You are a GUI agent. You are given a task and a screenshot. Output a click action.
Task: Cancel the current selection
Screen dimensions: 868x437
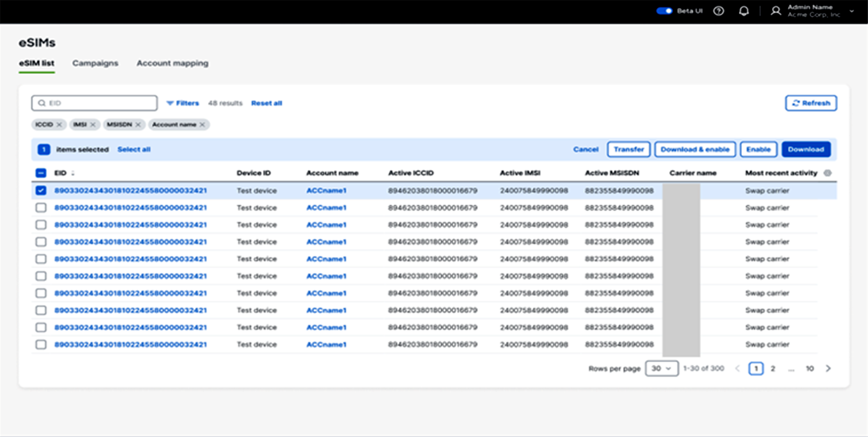click(x=586, y=149)
